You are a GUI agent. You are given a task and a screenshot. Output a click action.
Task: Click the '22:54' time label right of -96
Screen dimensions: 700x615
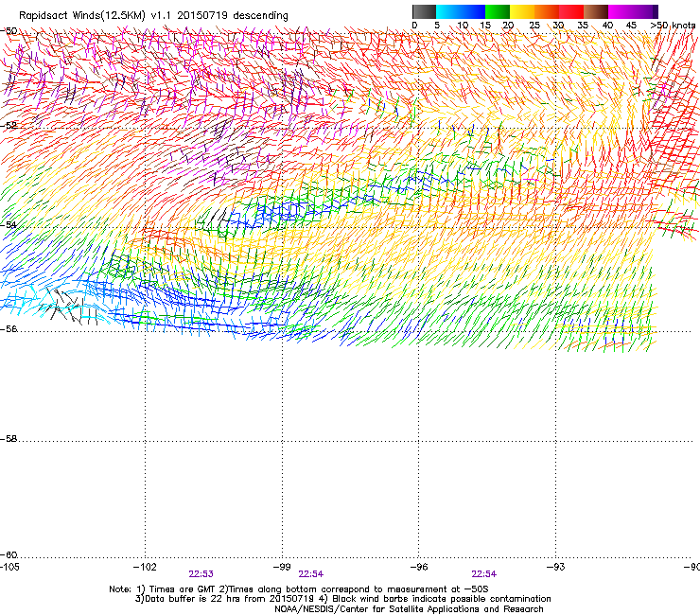[x=484, y=574]
